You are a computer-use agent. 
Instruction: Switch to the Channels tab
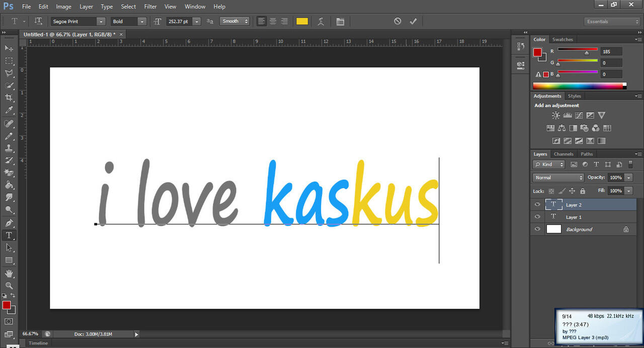563,154
